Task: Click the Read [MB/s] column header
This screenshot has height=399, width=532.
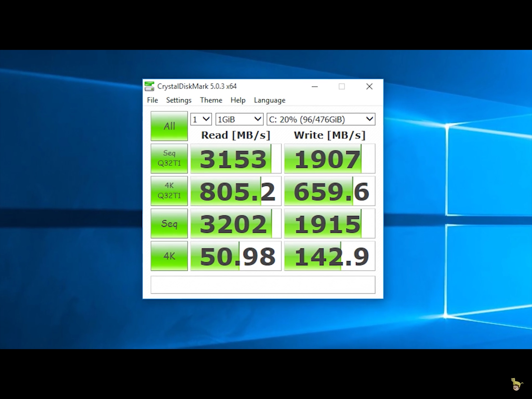Action: (236, 135)
